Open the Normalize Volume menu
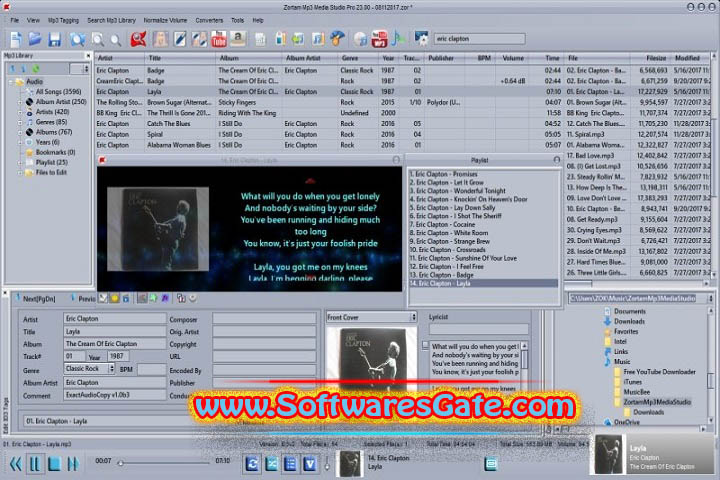The image size is (720, 480). (x=165, y=20)
